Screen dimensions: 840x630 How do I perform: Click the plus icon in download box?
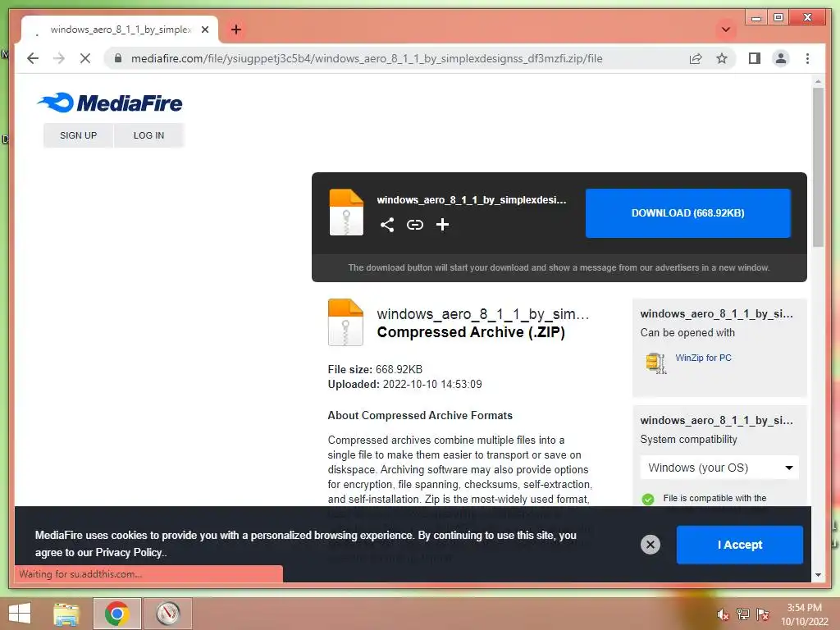point(442,225)
